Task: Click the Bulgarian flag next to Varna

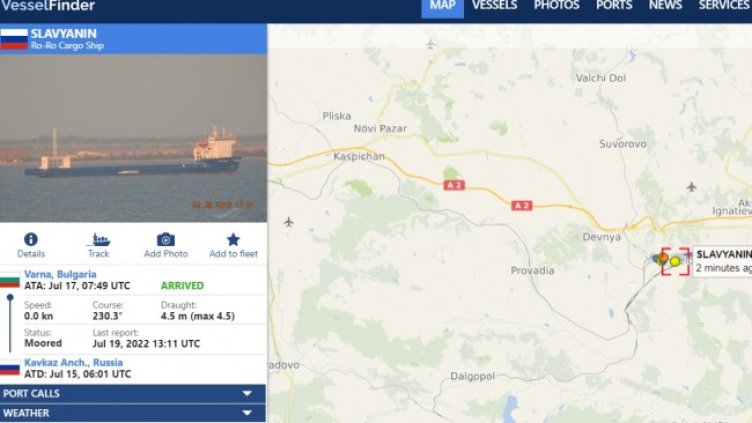Action: 10,281
